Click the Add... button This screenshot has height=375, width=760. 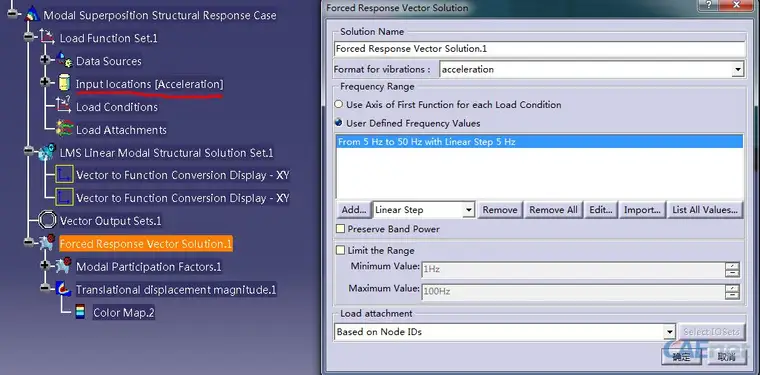click(354, 210)
